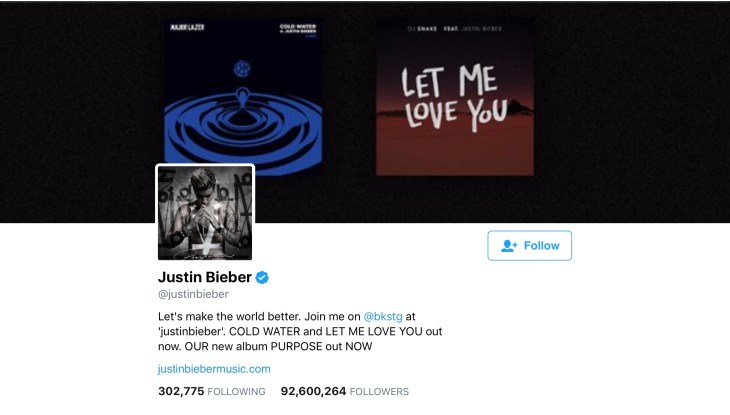Click the Major Lazer logo on cover
Viewport: 730px width, 415px height.
coord(187,27)
